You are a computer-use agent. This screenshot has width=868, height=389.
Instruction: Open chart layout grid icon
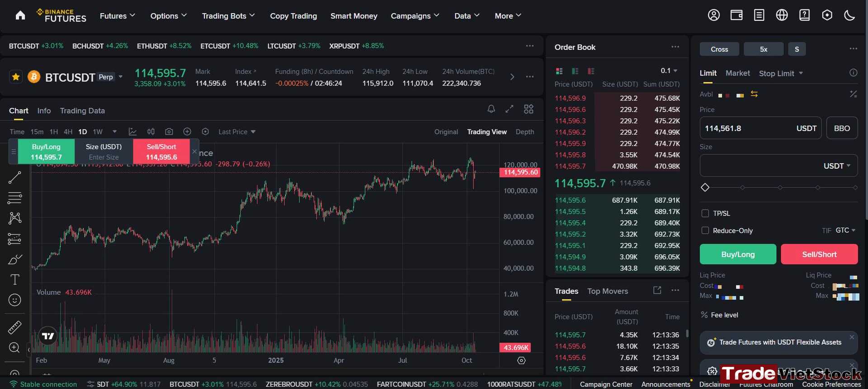click(x=528, y=109)
